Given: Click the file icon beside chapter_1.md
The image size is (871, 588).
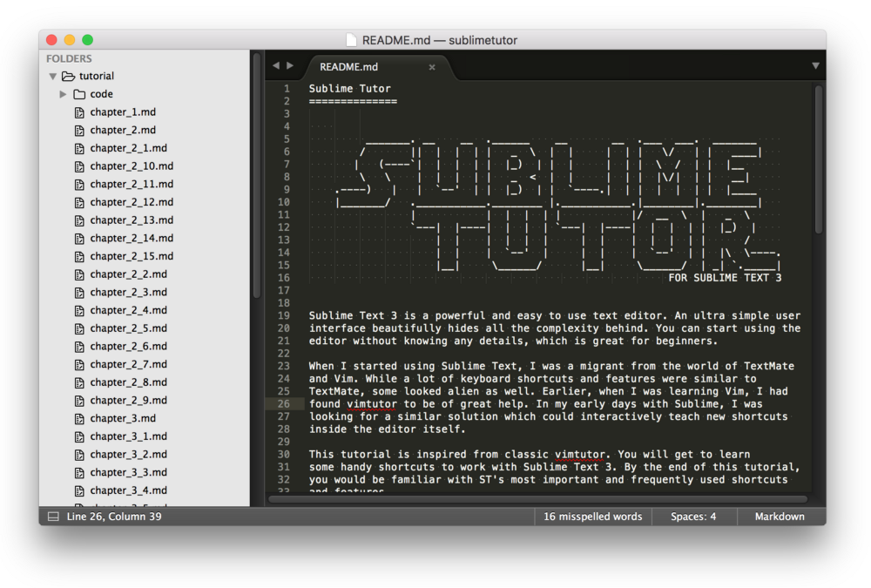Looking at the screenshot, I should (79, 112).
